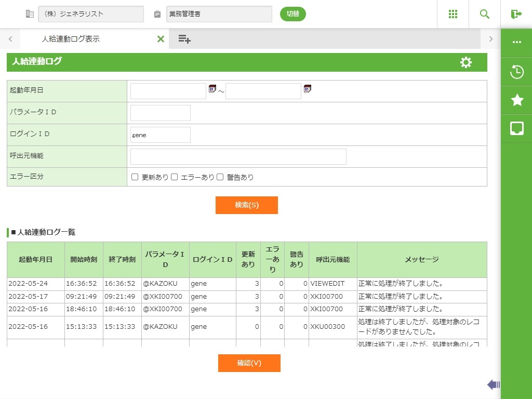Click the search magnifier icon in header
This screenshot has height=399, width=532.
click(485, 14)
